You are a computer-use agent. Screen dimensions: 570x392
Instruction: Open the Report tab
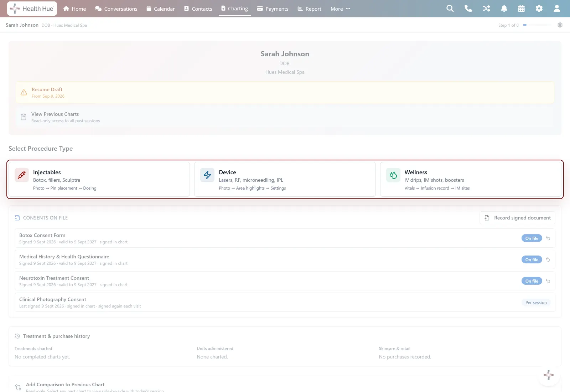pyautogui.click(x=309, y=9)
